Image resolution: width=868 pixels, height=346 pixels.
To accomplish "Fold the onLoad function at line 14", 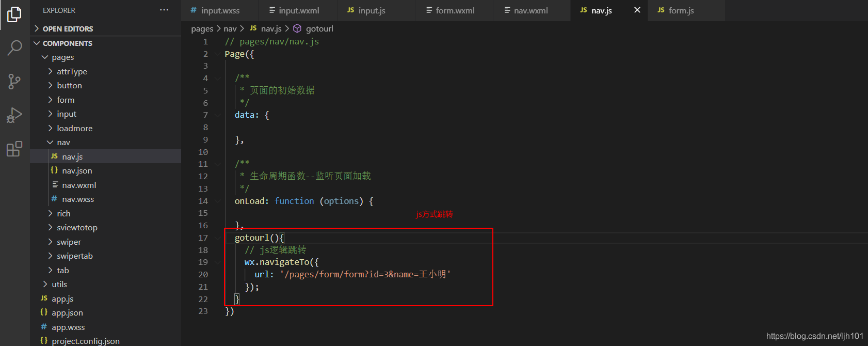I will [x=218, y=201].
